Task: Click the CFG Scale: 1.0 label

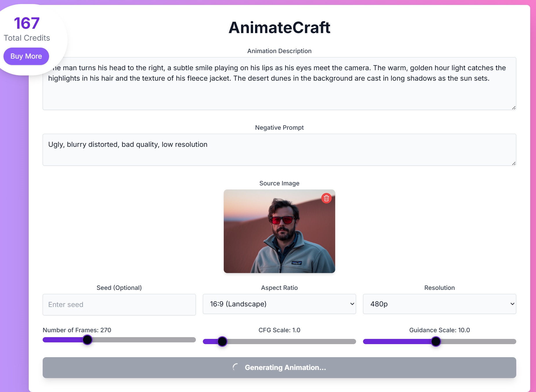Action: click(279, 330)
